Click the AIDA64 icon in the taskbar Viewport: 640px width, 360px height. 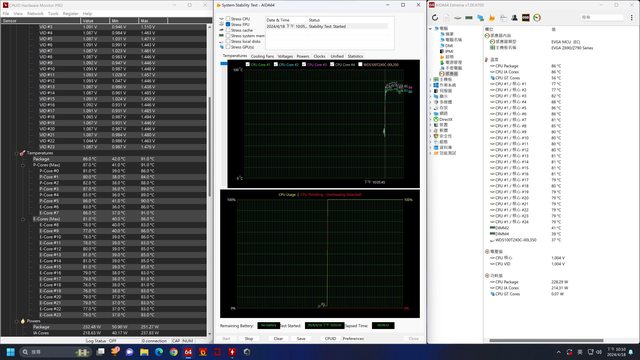tap(188, 352)
